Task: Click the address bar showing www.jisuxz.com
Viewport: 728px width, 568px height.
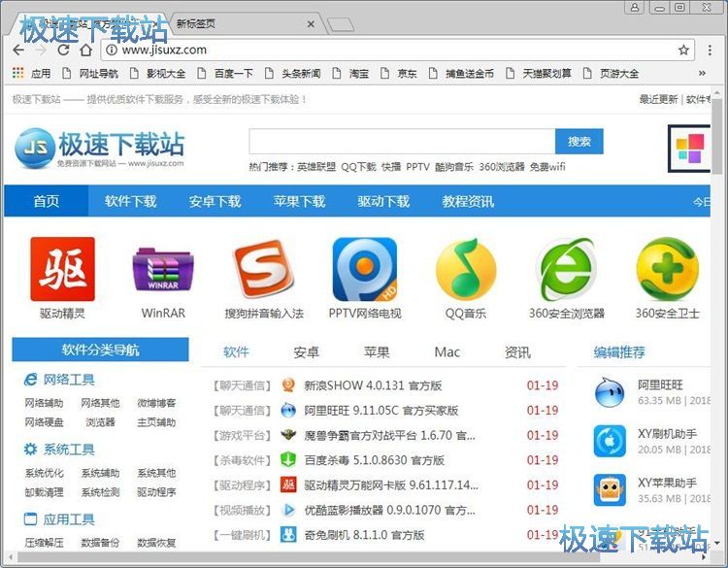Action: [399, 50]
